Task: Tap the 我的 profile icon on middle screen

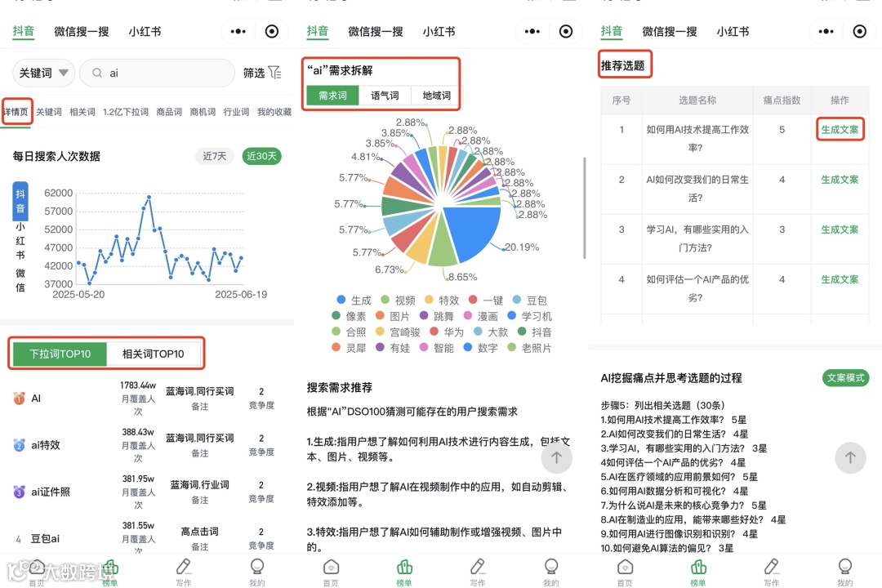Action: pos(551,567)
